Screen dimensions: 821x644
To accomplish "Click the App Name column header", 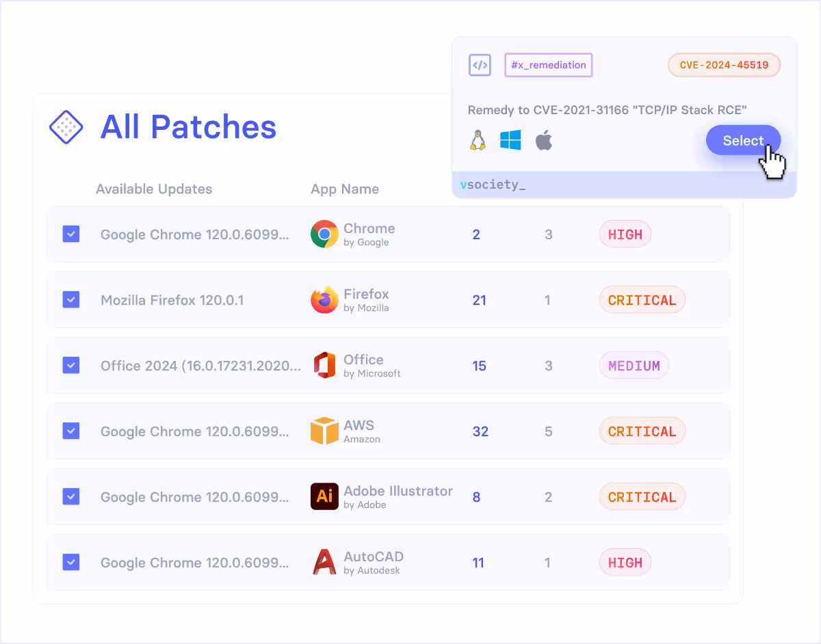I will click(x=345, y=189).
